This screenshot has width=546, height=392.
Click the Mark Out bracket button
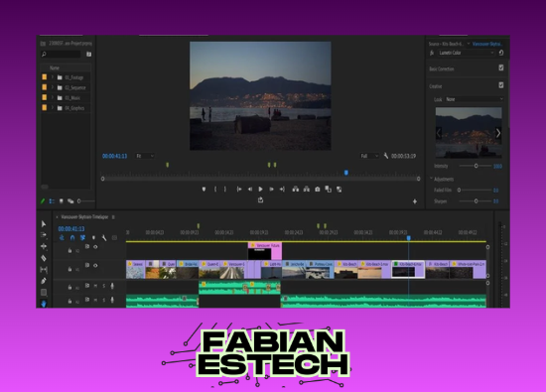point(225,189)
